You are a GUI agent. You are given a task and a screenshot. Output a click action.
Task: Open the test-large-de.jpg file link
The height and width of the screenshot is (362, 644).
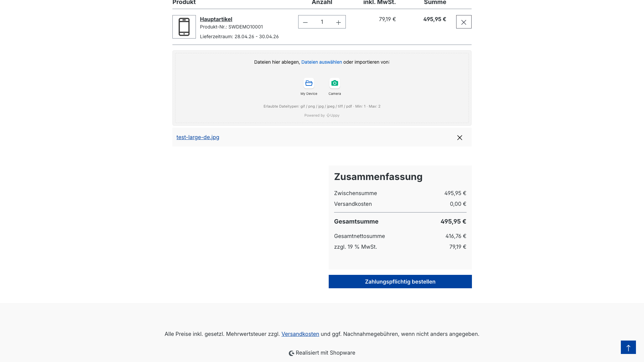coord(198,137)
